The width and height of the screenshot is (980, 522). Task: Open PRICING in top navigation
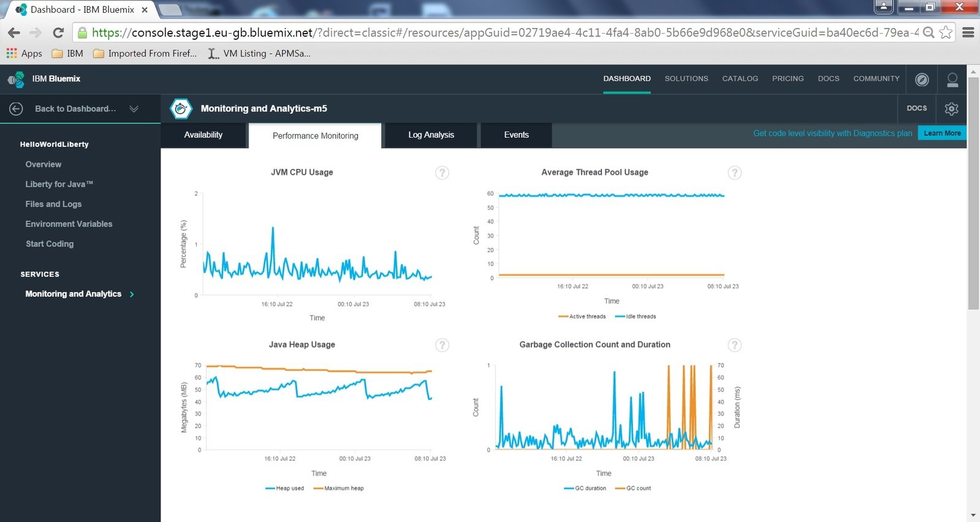(x=788, y=79)
